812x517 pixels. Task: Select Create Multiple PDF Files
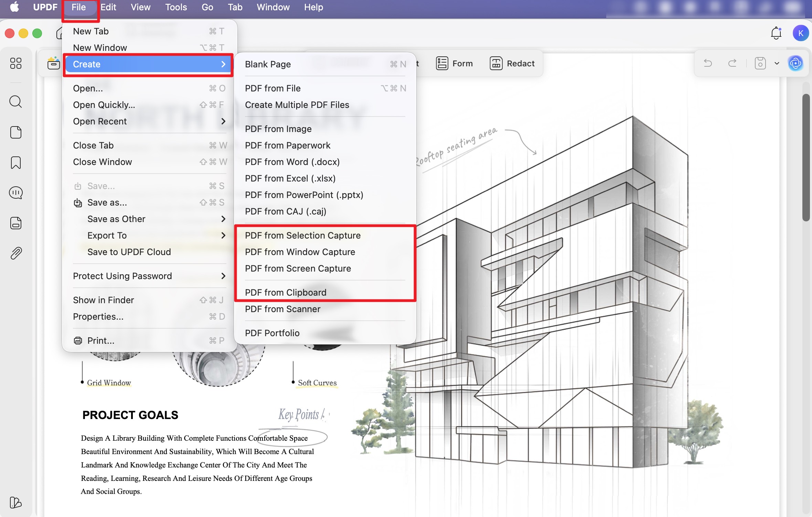tap(325, 105)
